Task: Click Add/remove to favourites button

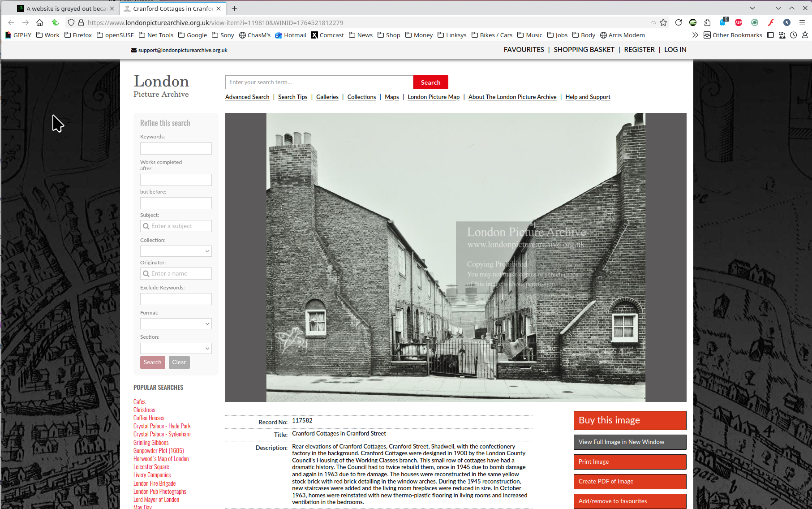Action: coord(630,501)
